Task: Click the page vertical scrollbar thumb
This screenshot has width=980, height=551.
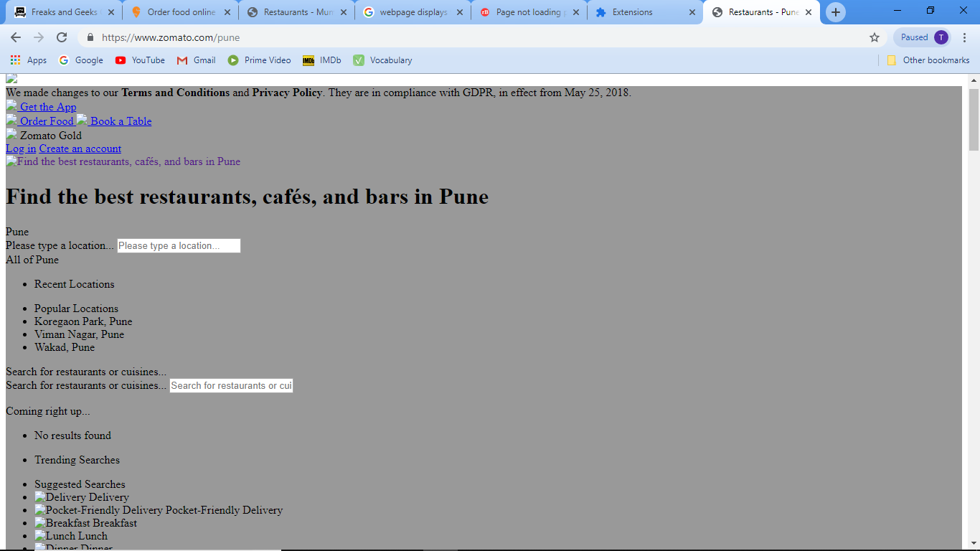Action: [x=974, y=119]
